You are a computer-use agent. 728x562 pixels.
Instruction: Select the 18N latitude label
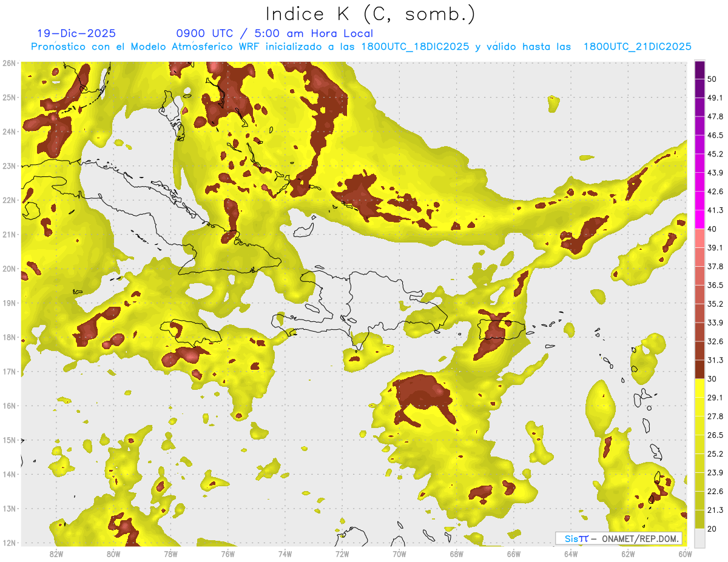pyautogui.click(x=8, y=338)
